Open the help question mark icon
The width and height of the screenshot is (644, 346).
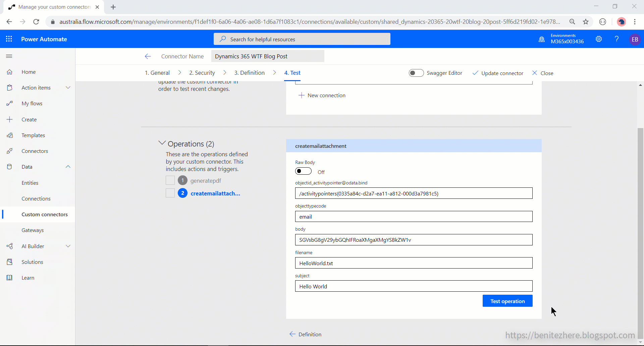[x=616, y=39]
